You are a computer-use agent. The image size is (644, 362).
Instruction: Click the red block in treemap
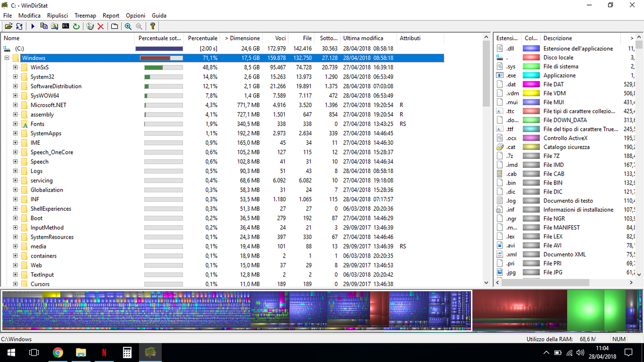[519, 307]
